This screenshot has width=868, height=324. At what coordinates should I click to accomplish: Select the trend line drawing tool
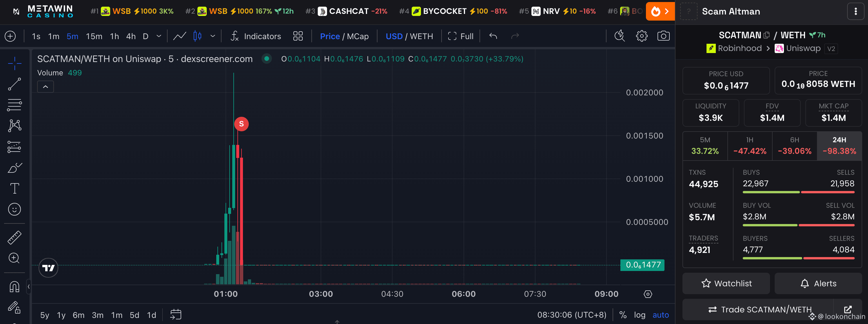click(14, 84)
